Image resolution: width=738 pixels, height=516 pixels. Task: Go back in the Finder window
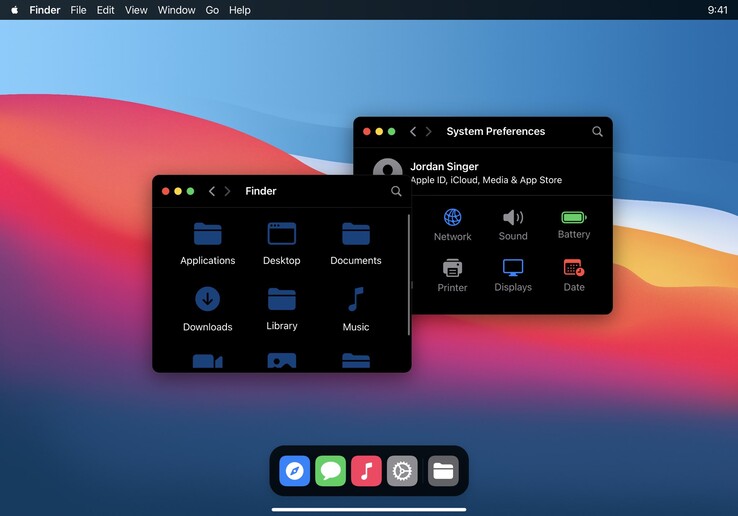point(212,191)
